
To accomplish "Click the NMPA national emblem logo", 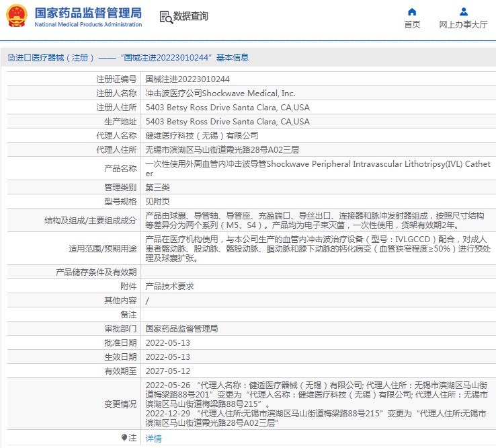I will tap(16, 16).
